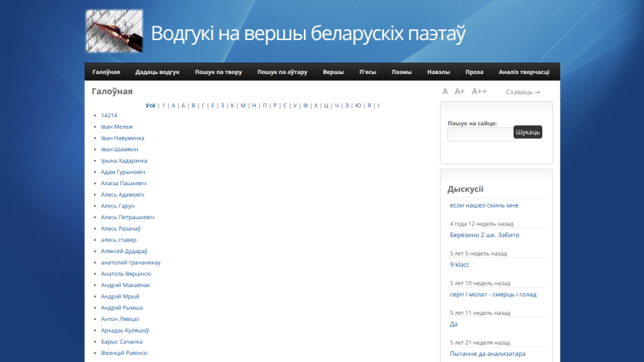Open discussion 'Березино 2 шк. Забито'
The image size is (644, 362).
[x=484, y=235]
